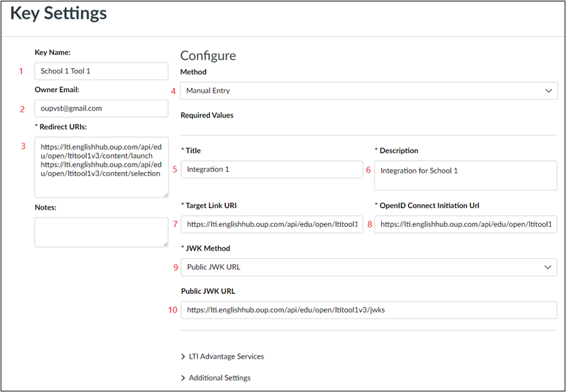Click the Key Name input field

[x=101, y=71]
